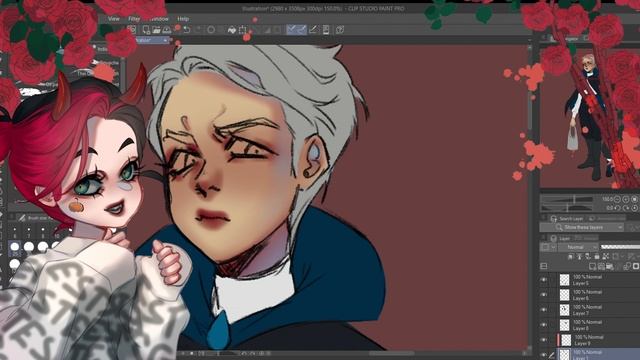Click the pen-with-line icon in command bar
Image resolution: width=640 pixels, height=360 pixels.
(313, 29)
